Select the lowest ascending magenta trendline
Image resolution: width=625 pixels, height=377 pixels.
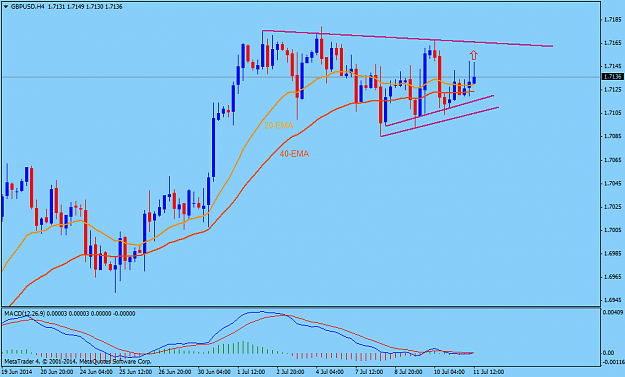440,122
